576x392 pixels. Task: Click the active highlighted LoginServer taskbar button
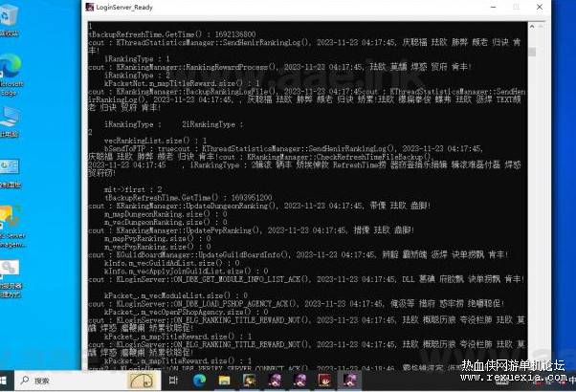coord(350,381)
